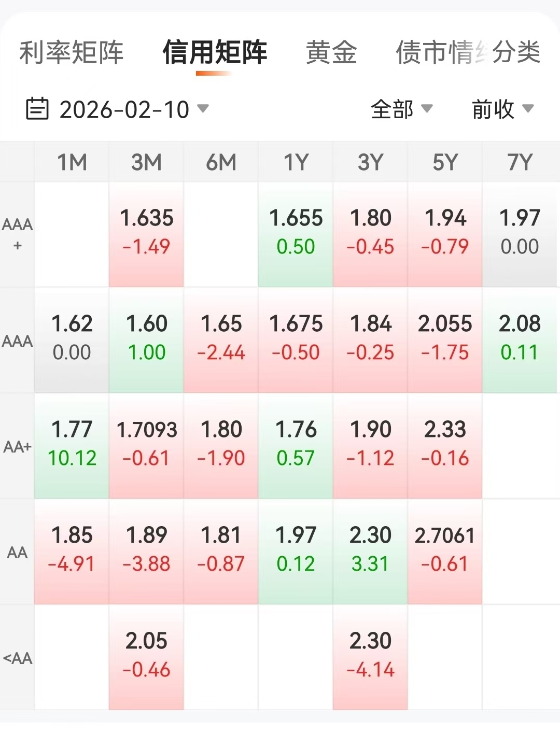The height and width of the screenshot is (735, 560).
Task: Click the calendar icon beside the date
Action: tap(37, 109)
